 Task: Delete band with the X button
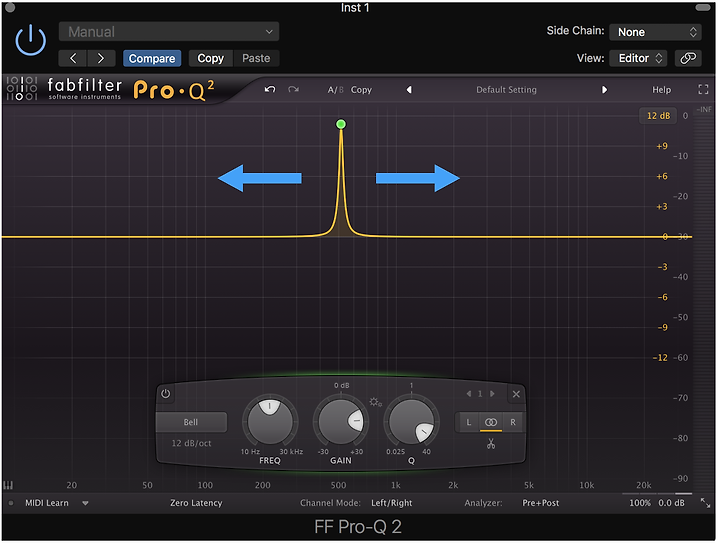point(516,394)
